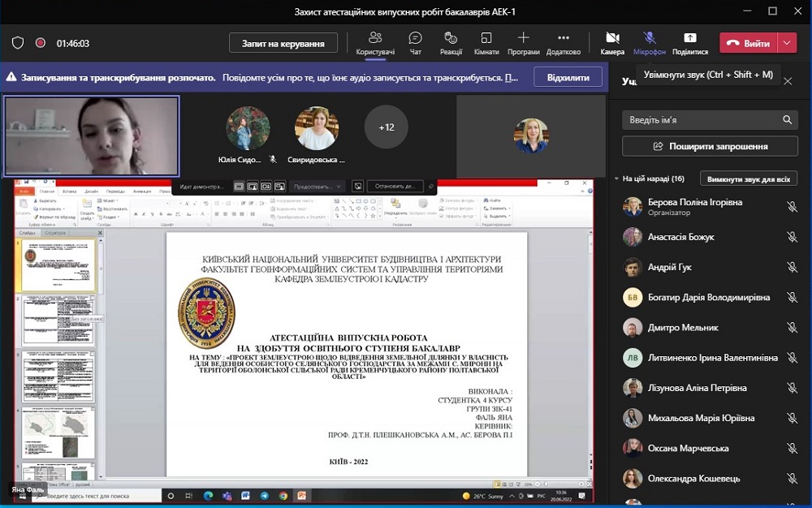The image size is (812, 508).
Task: Click Свиридовська participant avatar
Action: click(317, 127)
